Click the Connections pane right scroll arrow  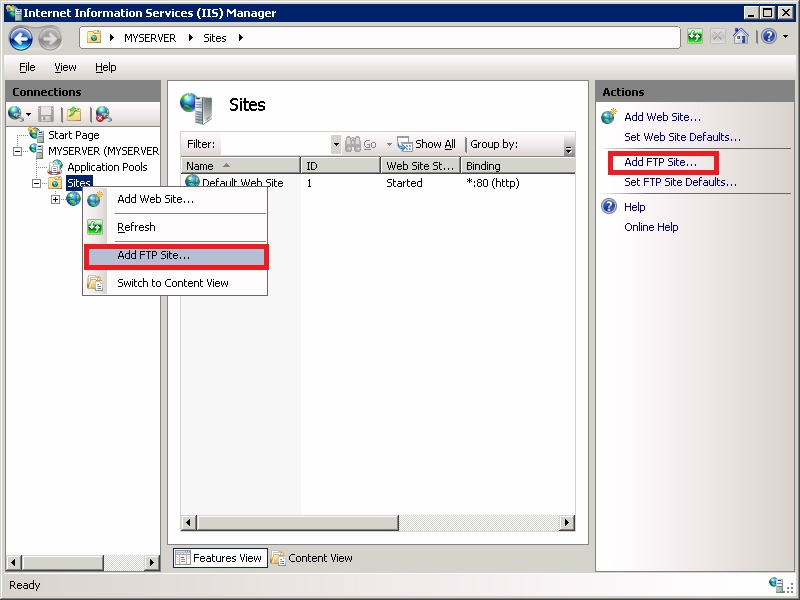[x=152, y=562]
